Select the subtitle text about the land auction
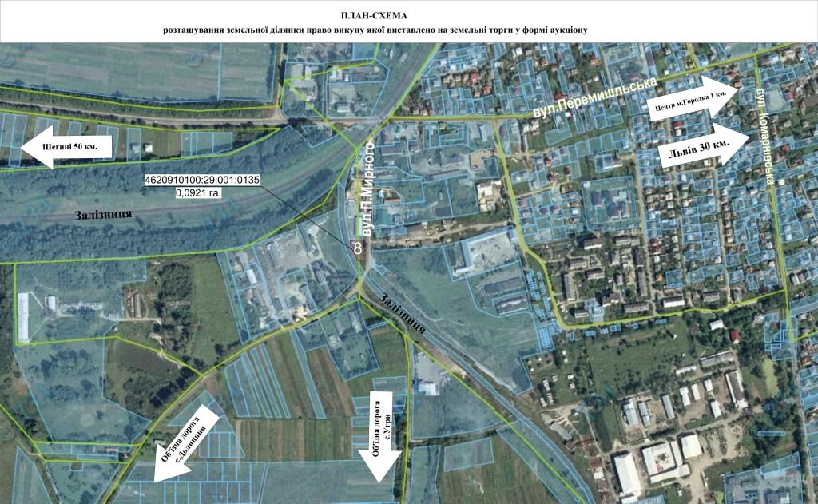Image resolution: width=818 pixels, height=504 pixels. (x=375, y=30)
